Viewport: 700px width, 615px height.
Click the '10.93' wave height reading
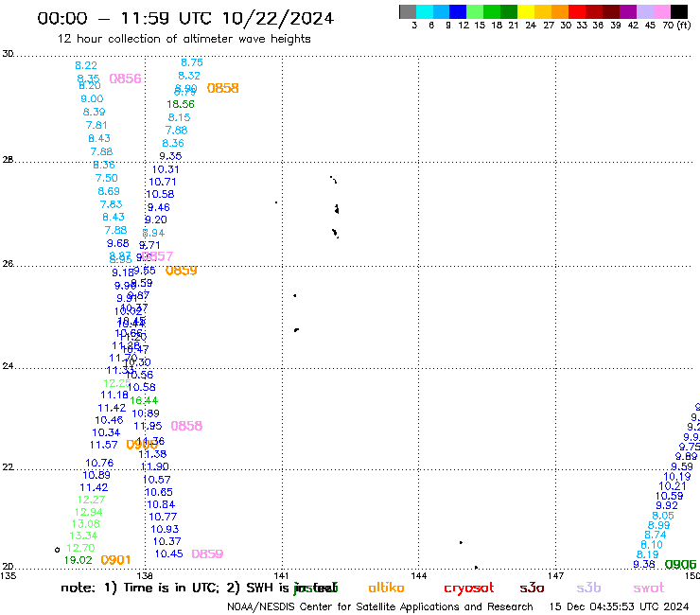click(165, 529)
